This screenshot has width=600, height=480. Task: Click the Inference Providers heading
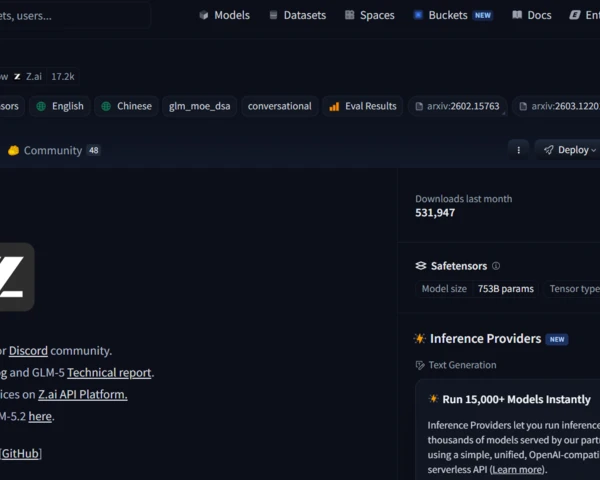(x=486, y=339)
